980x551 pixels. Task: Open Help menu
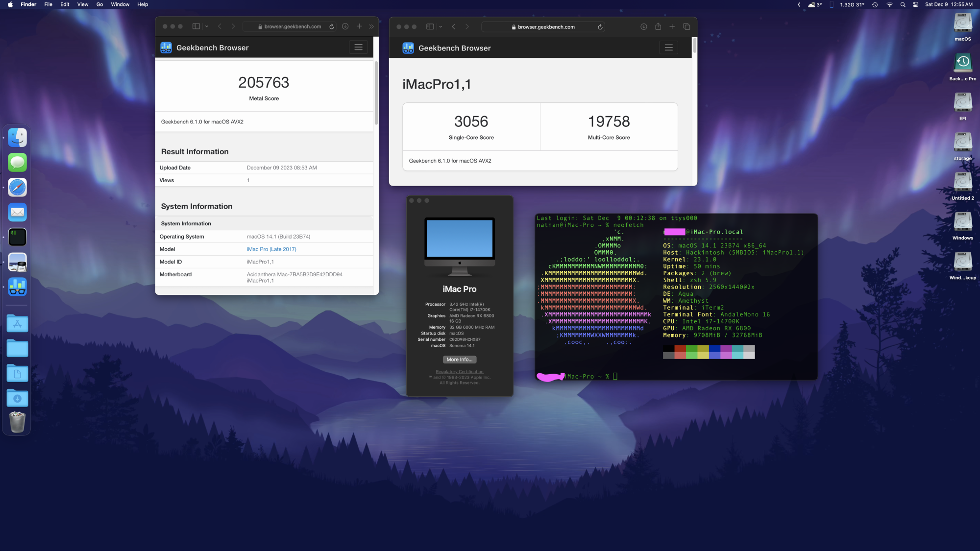click(143, 4)
